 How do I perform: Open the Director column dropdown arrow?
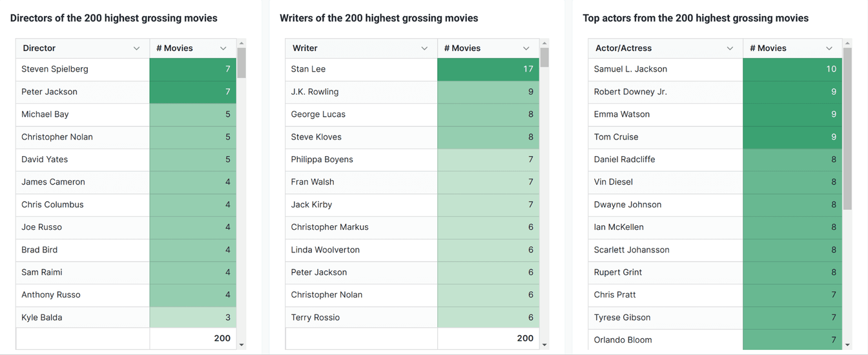click(x=136, y=48)
